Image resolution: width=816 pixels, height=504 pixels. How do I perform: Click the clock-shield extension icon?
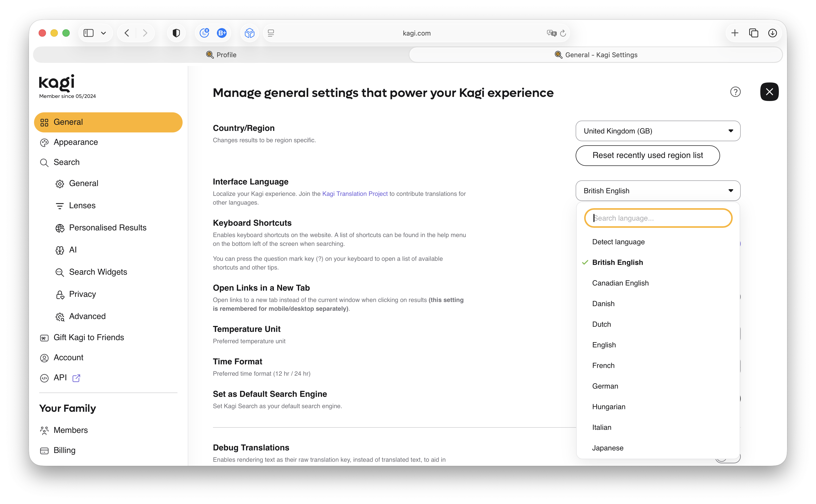tap(204, 33)
